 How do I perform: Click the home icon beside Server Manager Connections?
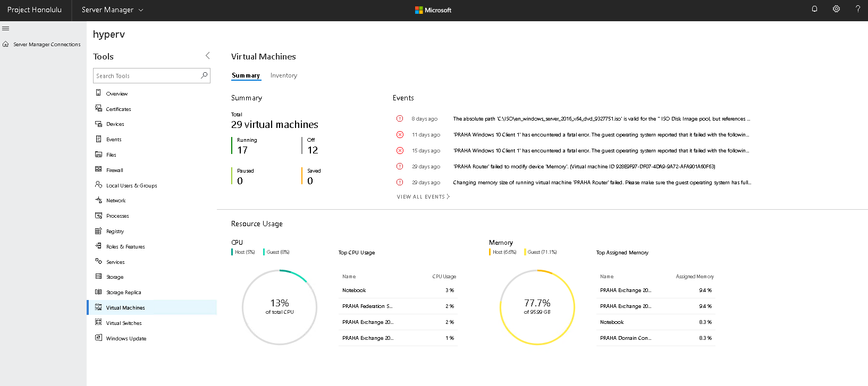click(x=5, y=44)
